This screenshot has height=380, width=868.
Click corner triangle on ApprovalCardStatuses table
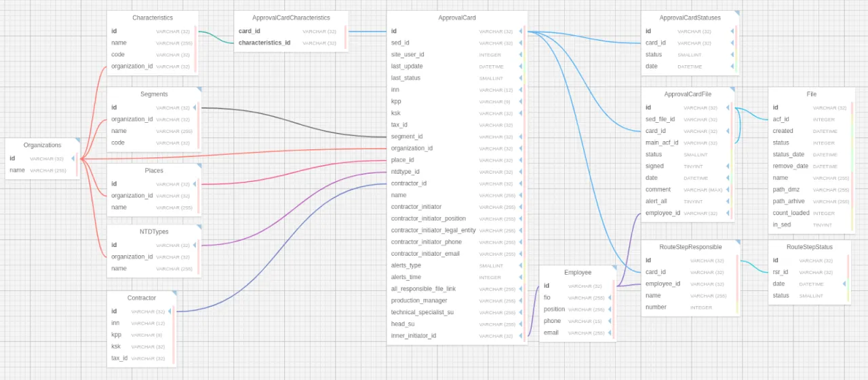736,14
